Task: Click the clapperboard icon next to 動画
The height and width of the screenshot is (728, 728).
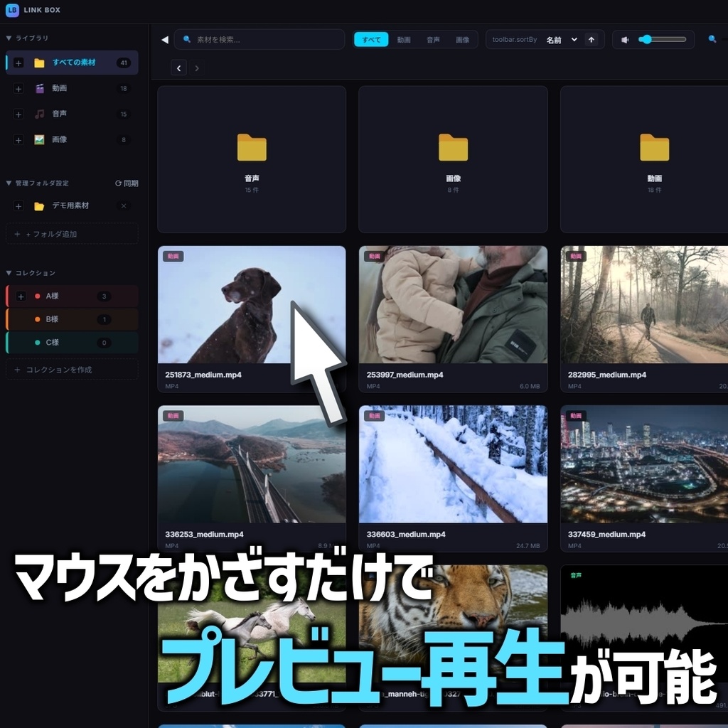Action: 40,88
